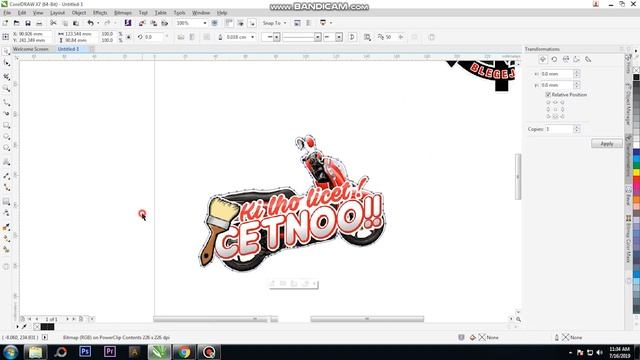Open the outline width dropdown
This screenshot has width=640, height=360.
click(x=252, y=37)
